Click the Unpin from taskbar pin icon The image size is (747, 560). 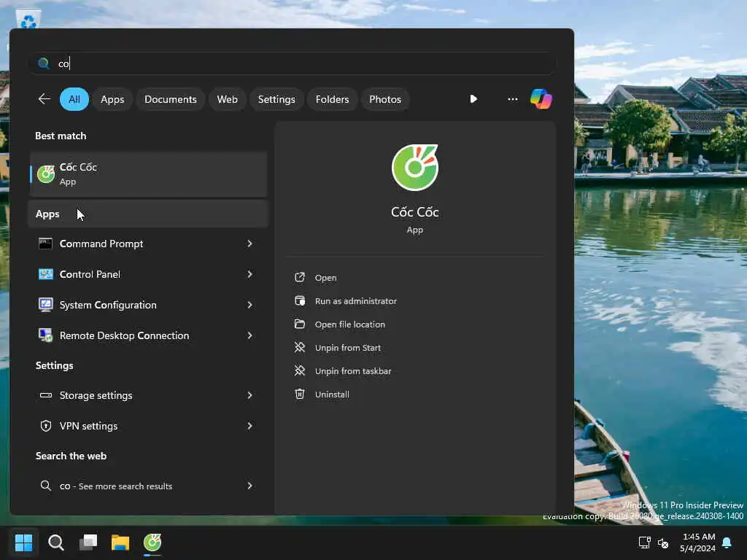coord(300,370)
